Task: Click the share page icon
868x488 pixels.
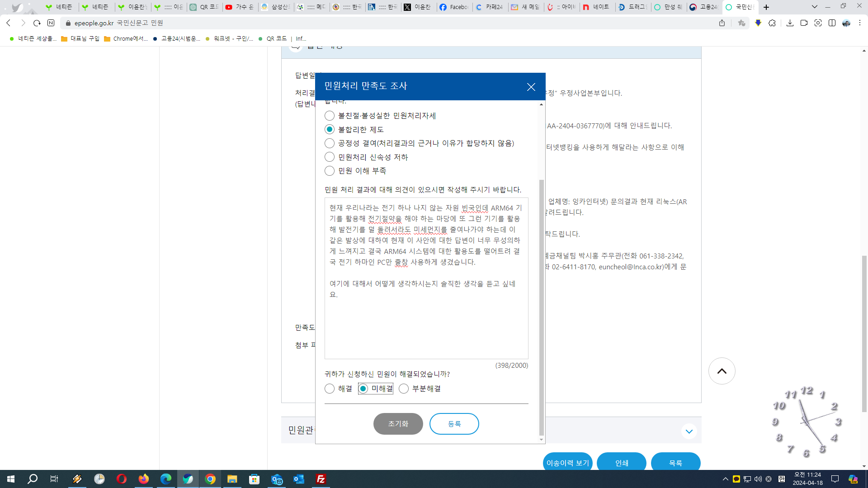Action: pos(722,23)
